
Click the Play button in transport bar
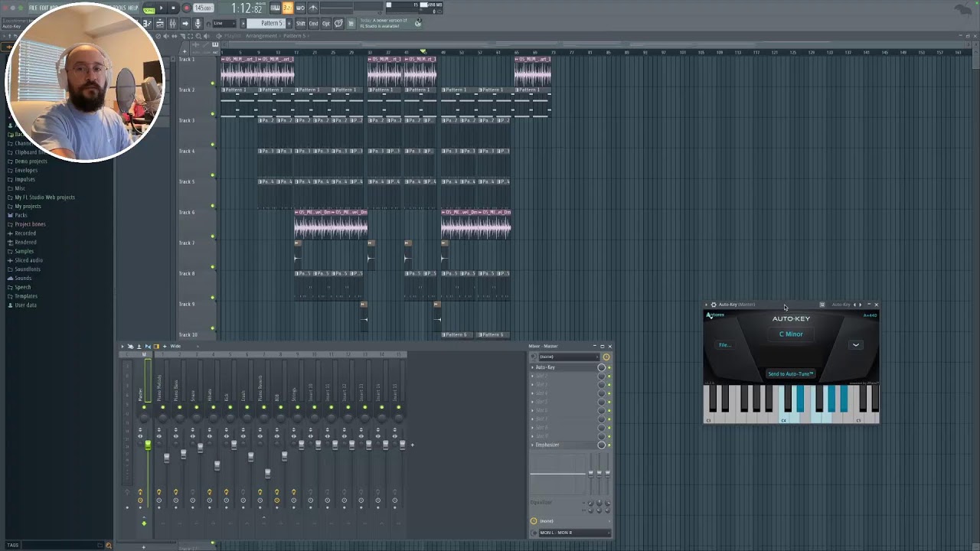162,8
